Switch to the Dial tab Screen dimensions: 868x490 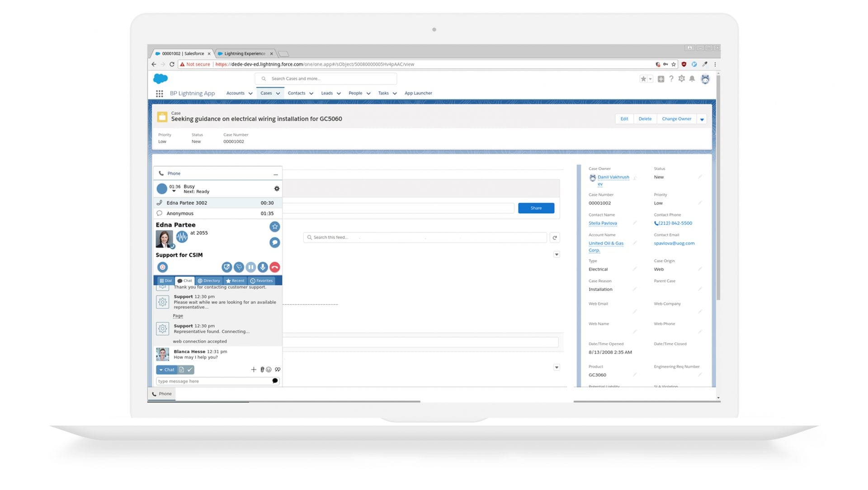point(165,281)
